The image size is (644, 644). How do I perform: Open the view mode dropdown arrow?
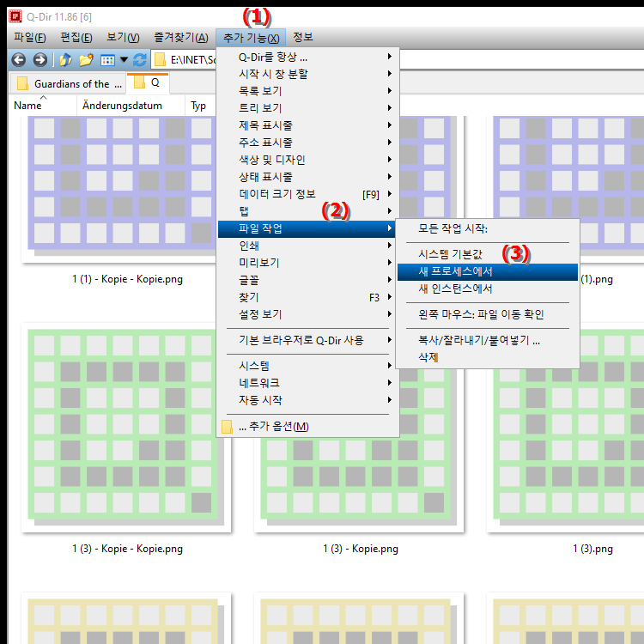click(x=124, y=60)
